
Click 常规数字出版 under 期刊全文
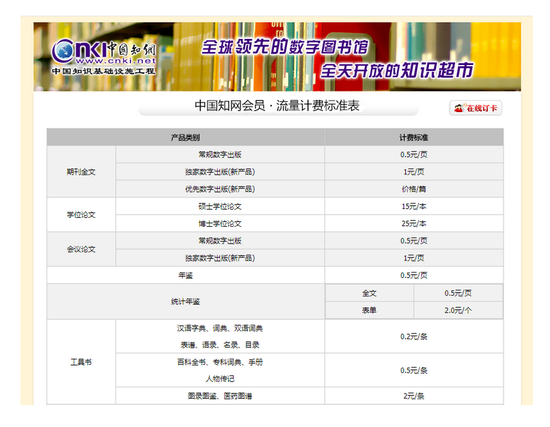[220, 154]
